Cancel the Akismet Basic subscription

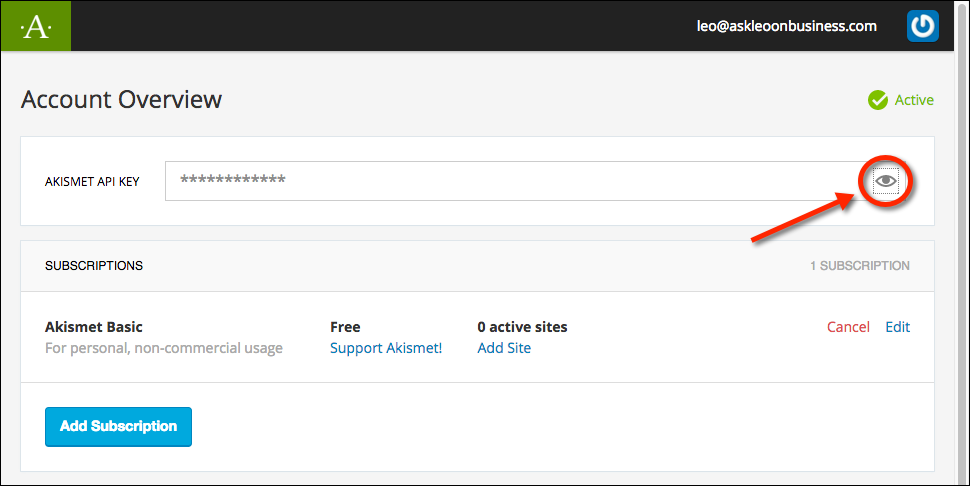coord(848,327)
